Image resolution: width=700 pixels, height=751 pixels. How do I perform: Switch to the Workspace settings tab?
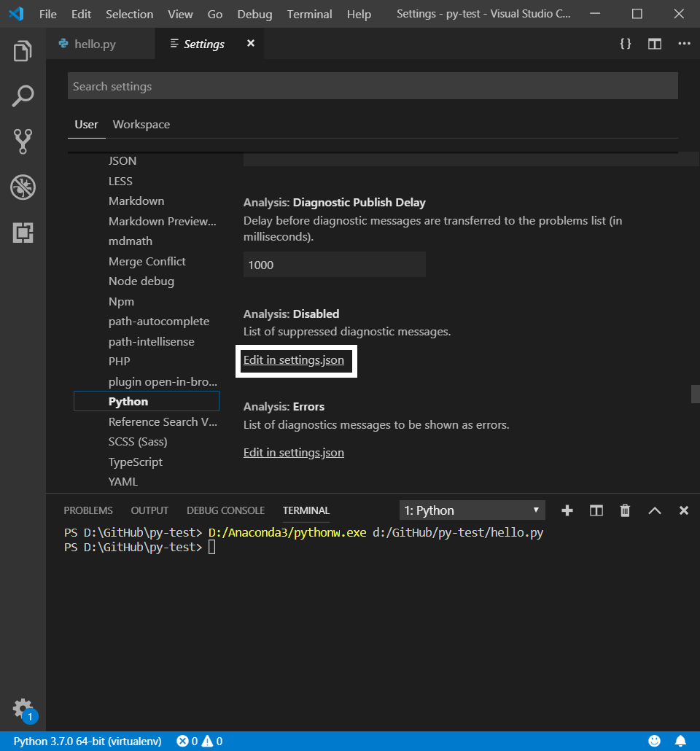click(x=141, y=125)
